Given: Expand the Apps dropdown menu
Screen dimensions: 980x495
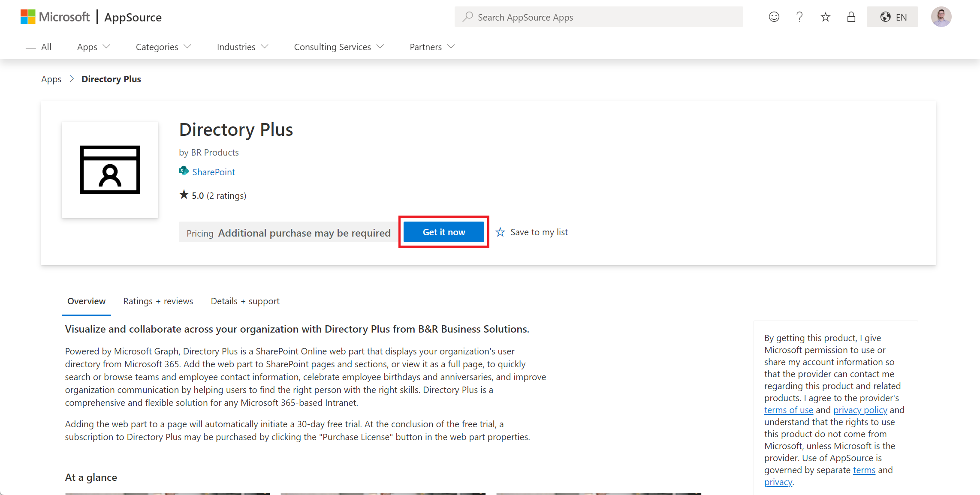Looking at the screenshot, I should [93, 47].
